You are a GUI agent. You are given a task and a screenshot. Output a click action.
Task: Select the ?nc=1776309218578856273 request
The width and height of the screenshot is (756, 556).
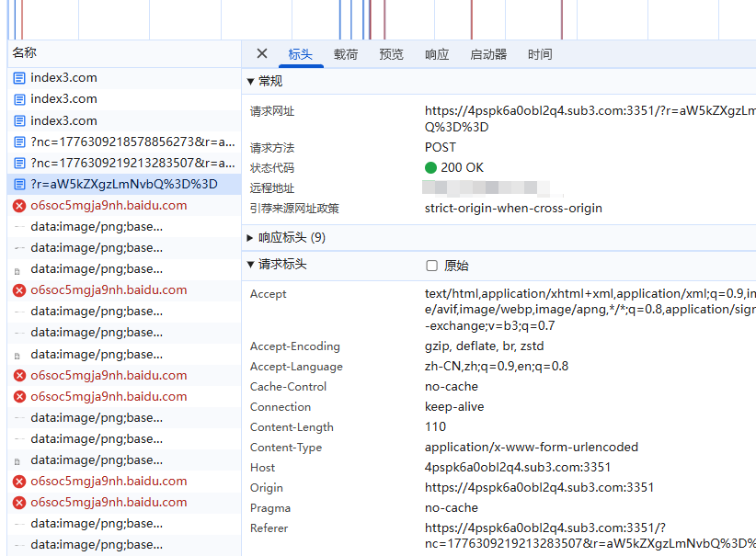(120, 142)
